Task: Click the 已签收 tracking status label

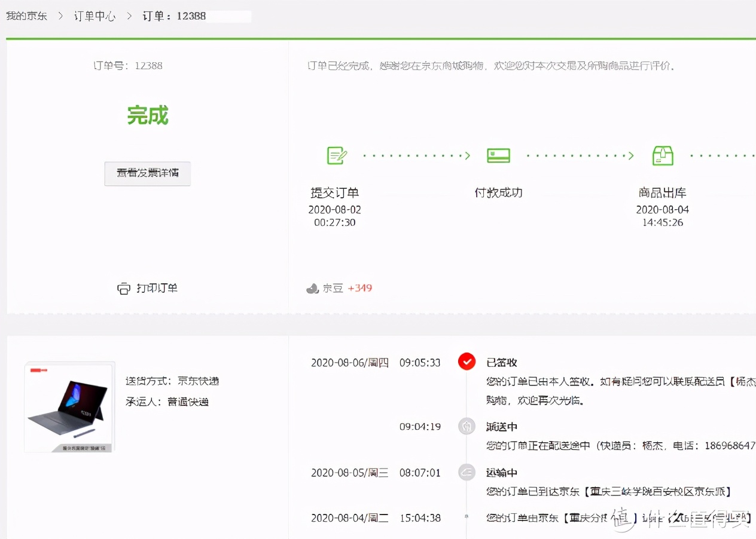Action: coord(501,363)
